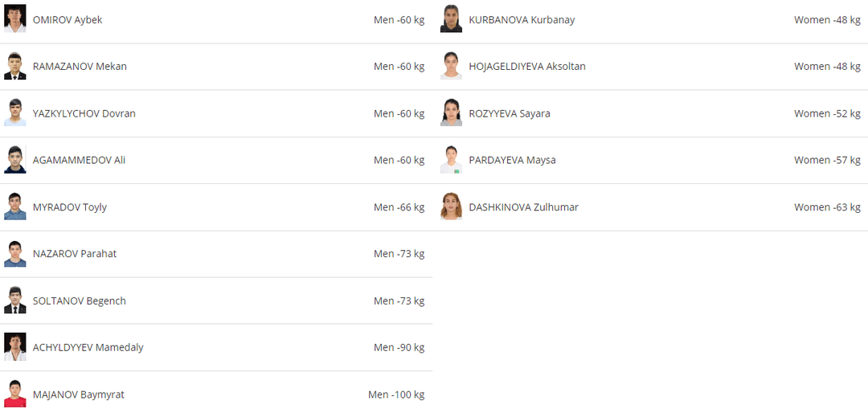The height and width of the screenshot is (413, 868).
Task: Open SOLTANOV Begench profile name
Action: 80,301
